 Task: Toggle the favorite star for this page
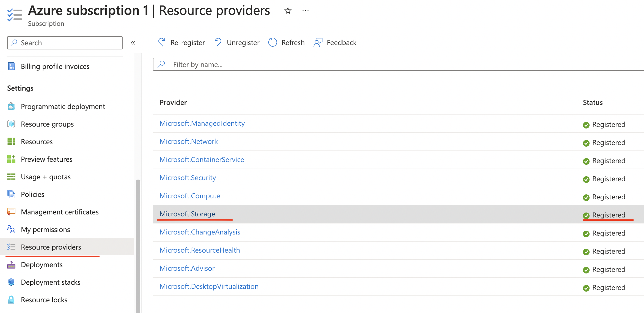(287, 11)
